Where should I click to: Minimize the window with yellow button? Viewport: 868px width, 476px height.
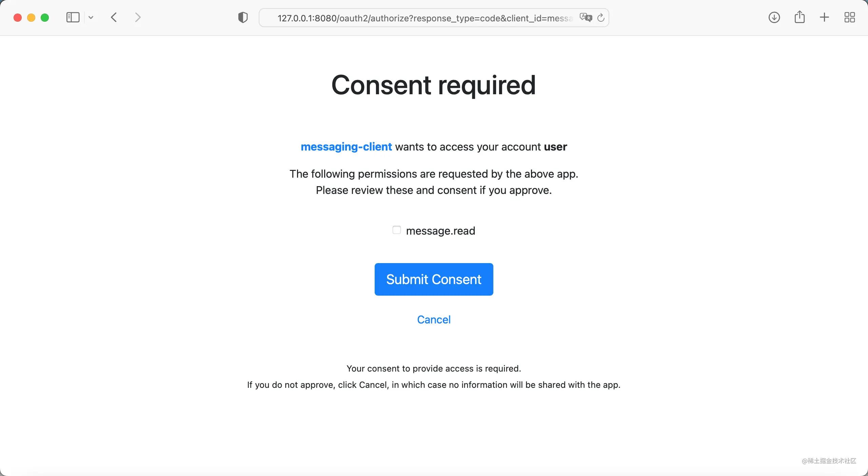[x=31, y=18]
